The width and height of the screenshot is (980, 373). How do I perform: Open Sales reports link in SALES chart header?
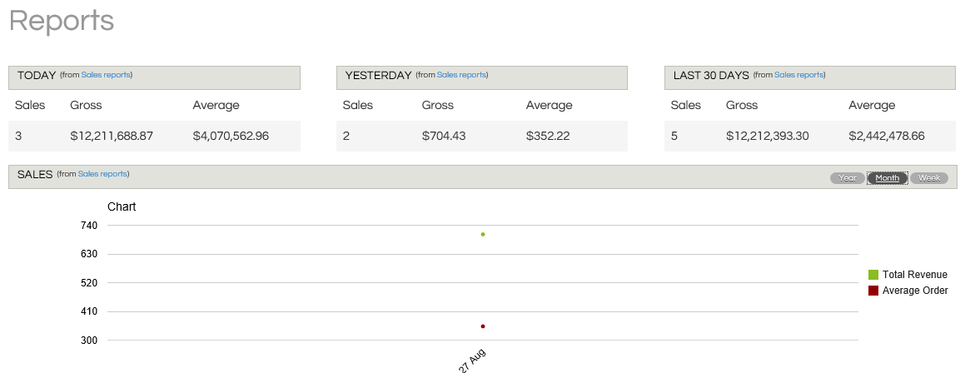click(x=102, y=174)
